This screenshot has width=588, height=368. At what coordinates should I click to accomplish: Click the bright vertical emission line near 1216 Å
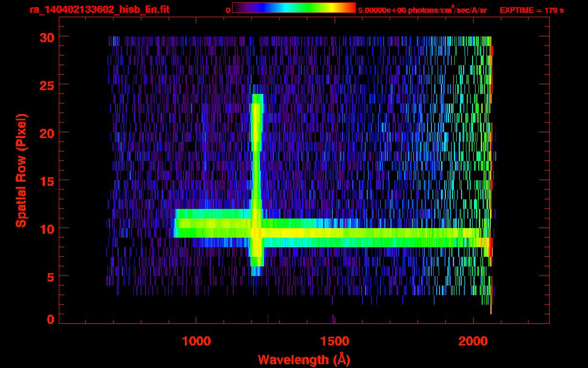[x=257, y=184]
